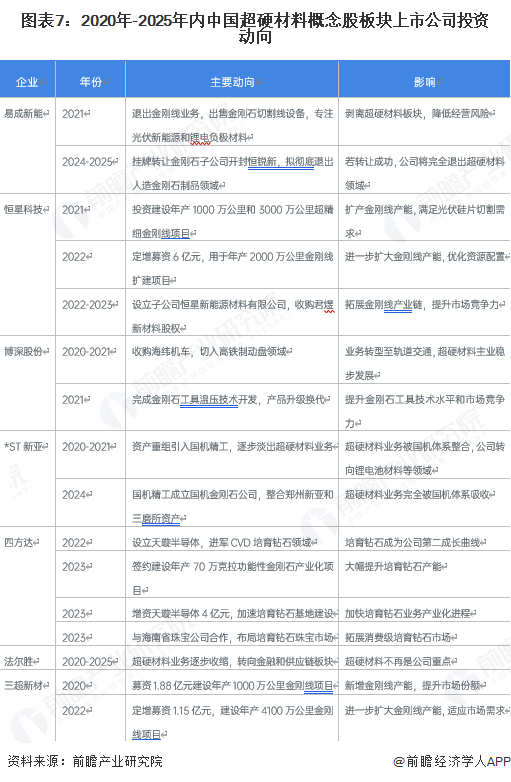Click the company cell *ST 新亚

[x=23, y=447]
